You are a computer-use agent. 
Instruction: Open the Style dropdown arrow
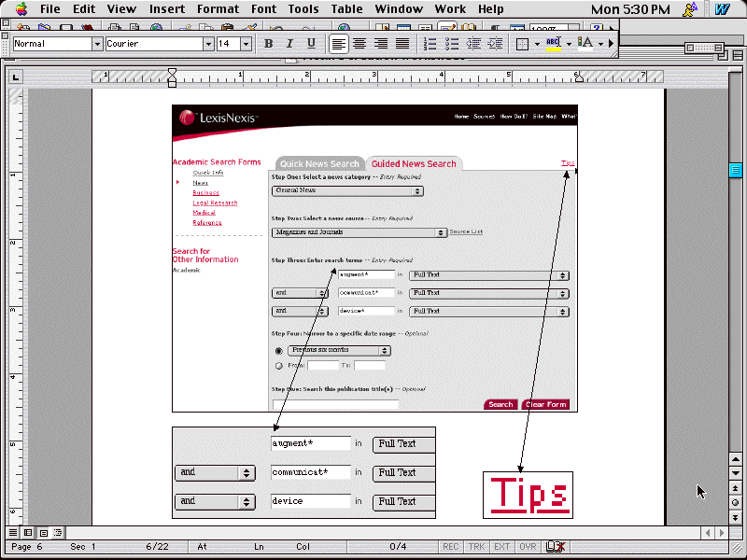(x=97, y=44)
